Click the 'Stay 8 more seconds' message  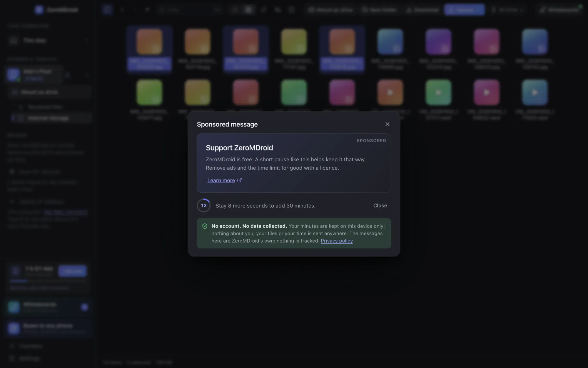(265, 206)
